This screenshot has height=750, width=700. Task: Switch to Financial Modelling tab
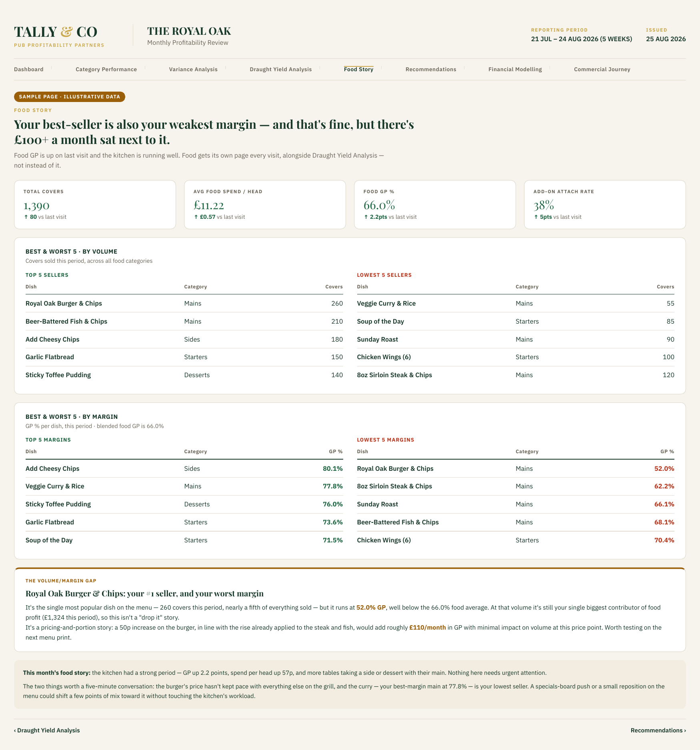click(x=515, y=69)
